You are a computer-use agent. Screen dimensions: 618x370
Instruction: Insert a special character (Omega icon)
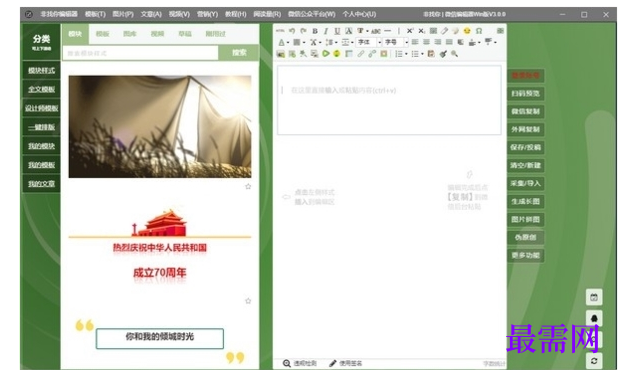[479, 31]
